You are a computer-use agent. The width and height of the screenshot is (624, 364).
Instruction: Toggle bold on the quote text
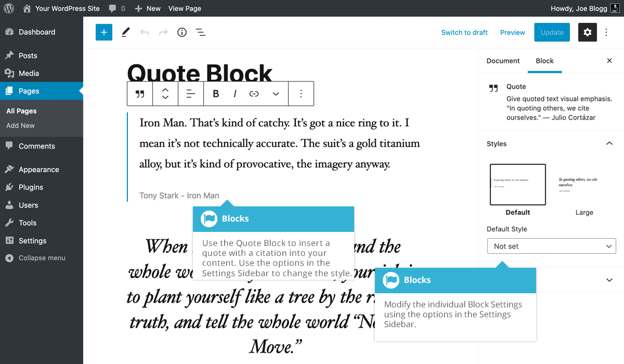(x=216, y=94)
